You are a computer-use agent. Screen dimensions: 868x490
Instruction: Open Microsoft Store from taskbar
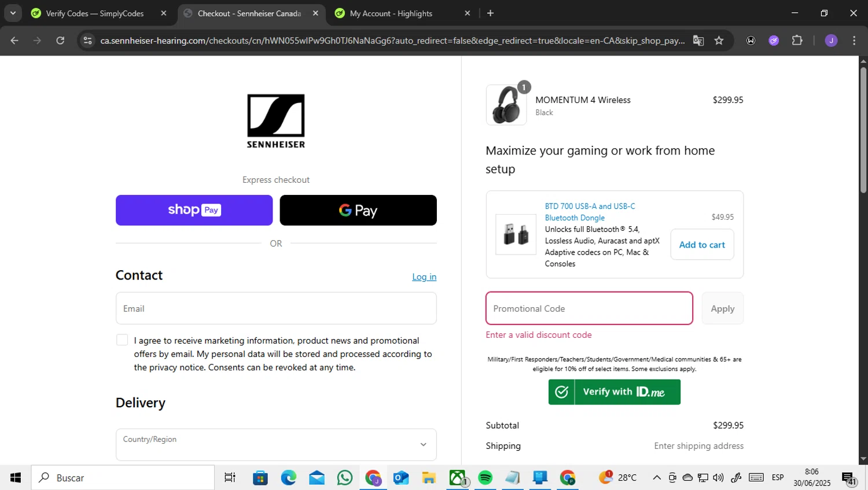coord(260,478)
